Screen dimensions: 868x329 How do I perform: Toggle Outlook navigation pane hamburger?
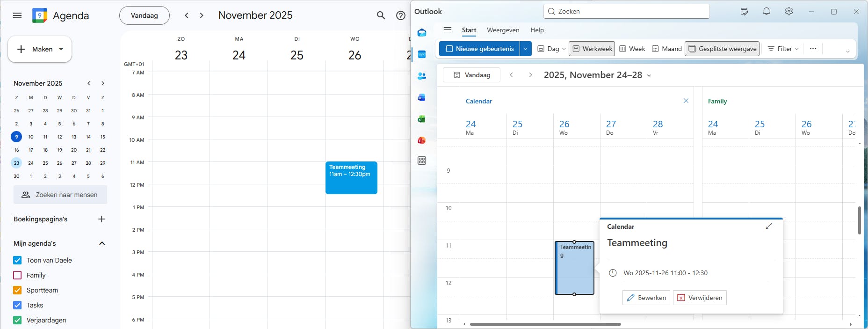click(x=448, y=30)
